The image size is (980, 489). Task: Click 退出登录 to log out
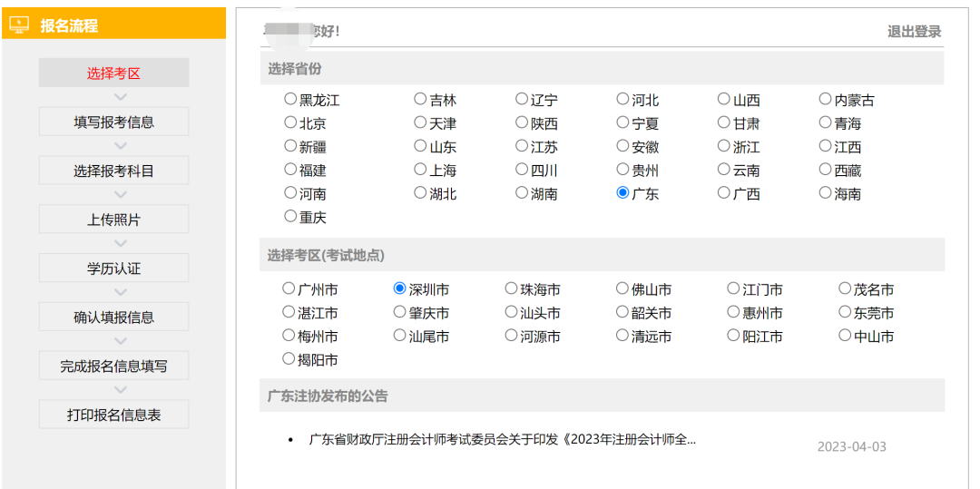pyautogui.click(x=914, y=32)
